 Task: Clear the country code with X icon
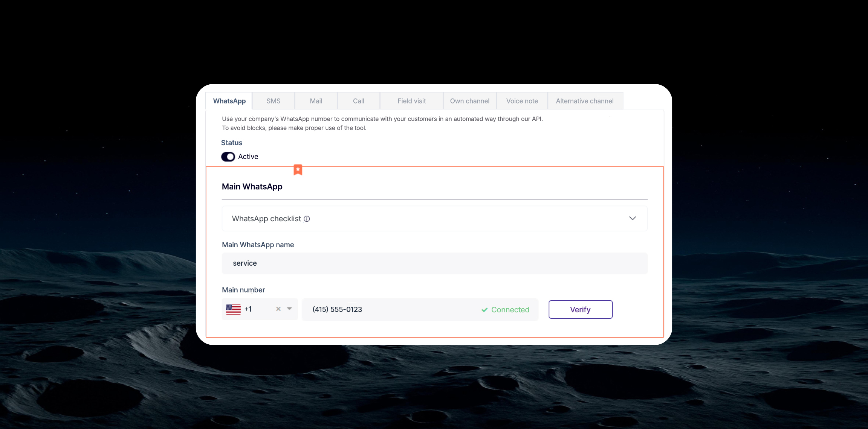pyautogui.click(x=278, y=309)
